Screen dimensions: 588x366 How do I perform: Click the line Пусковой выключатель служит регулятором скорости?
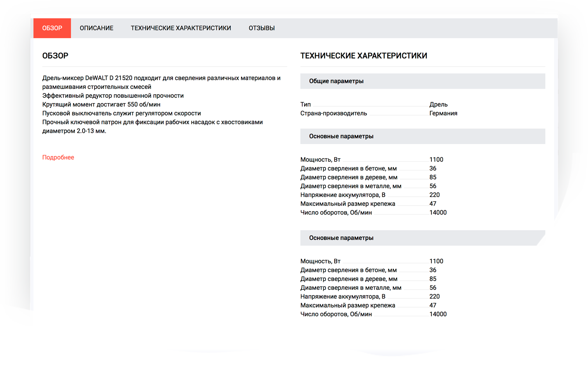121,113
